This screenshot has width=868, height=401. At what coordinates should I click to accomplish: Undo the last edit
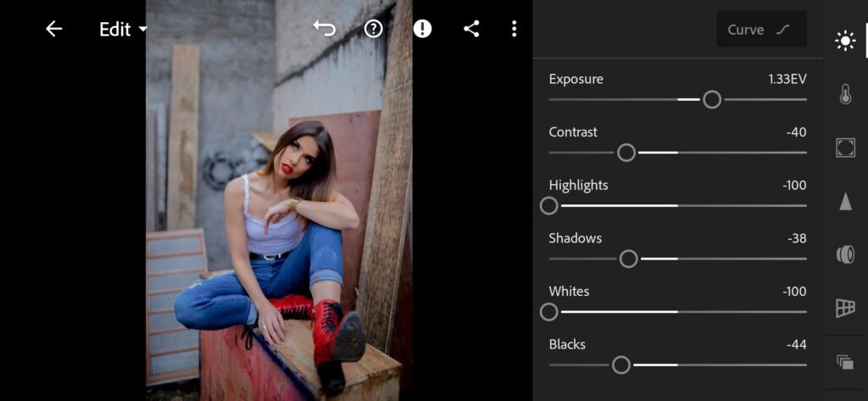(x=325, y=29)
